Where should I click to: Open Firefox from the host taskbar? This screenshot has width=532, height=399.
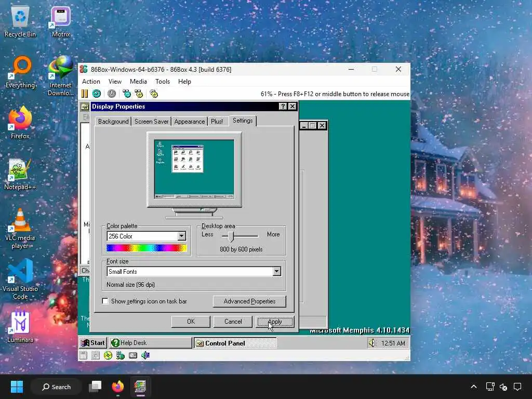click(118, 387)
